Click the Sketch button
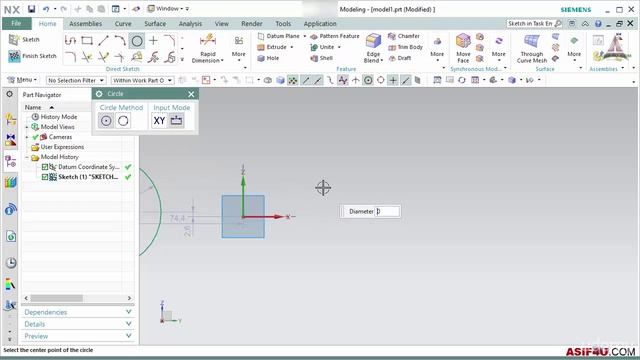Screen dimensions: 640x360 pos(24,40)
